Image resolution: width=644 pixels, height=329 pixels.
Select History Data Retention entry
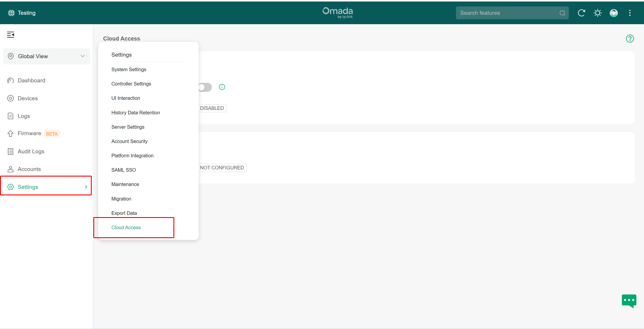(x=136, y=113)
